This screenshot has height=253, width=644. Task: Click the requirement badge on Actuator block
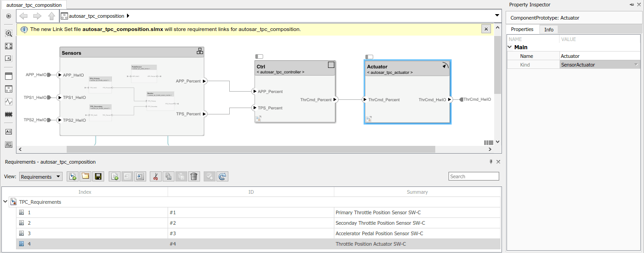369,119
